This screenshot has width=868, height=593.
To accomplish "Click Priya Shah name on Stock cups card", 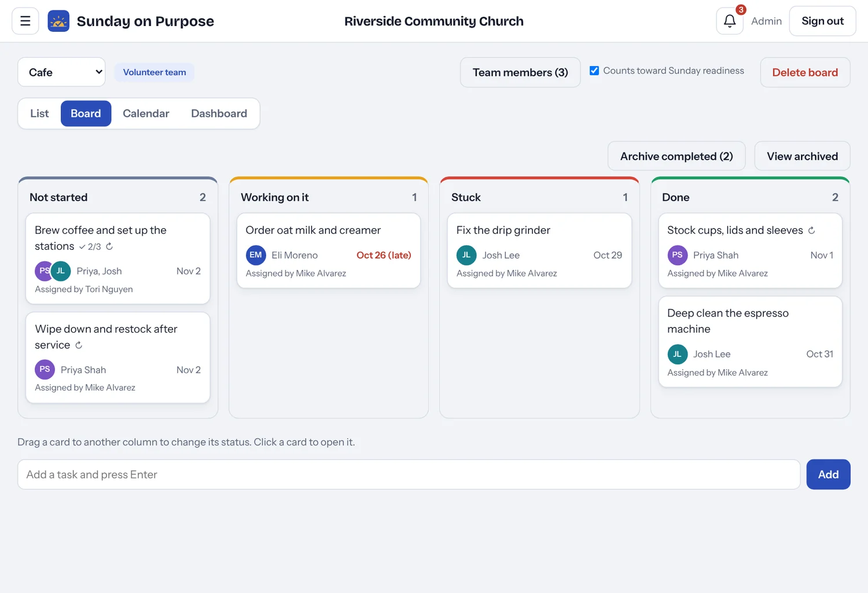I will [x=716, y=255].
